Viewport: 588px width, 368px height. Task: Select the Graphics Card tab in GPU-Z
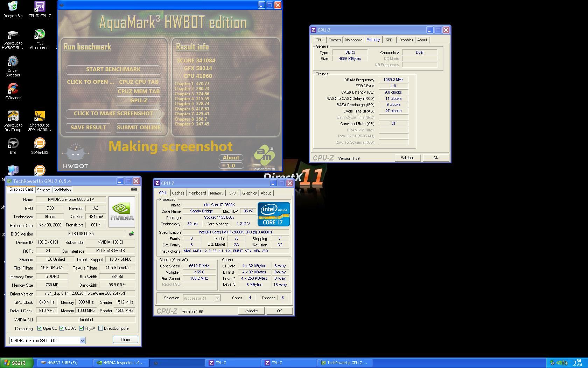click(21, 189)
